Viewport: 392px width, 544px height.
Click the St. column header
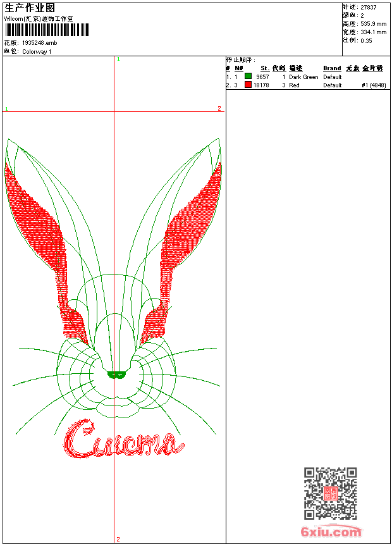coord(265,68)
